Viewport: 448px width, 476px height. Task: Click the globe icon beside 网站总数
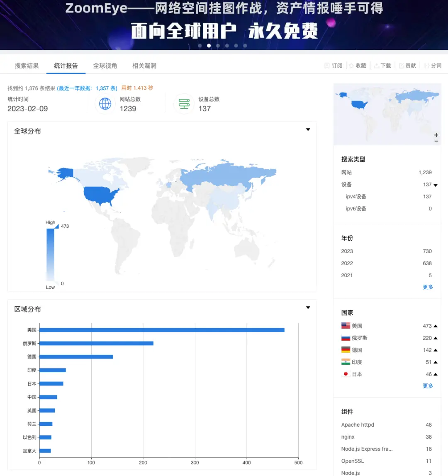(x=105, y=104)
